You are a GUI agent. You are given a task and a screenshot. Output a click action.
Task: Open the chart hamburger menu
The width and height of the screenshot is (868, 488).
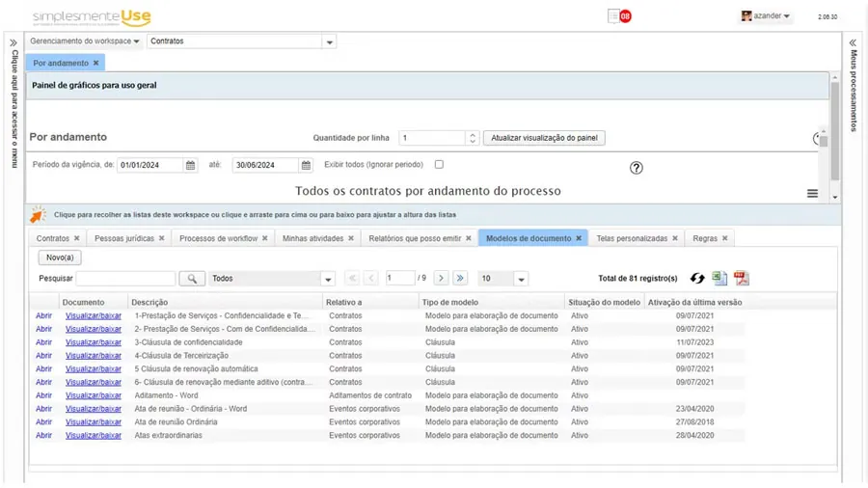click(812, 193)
